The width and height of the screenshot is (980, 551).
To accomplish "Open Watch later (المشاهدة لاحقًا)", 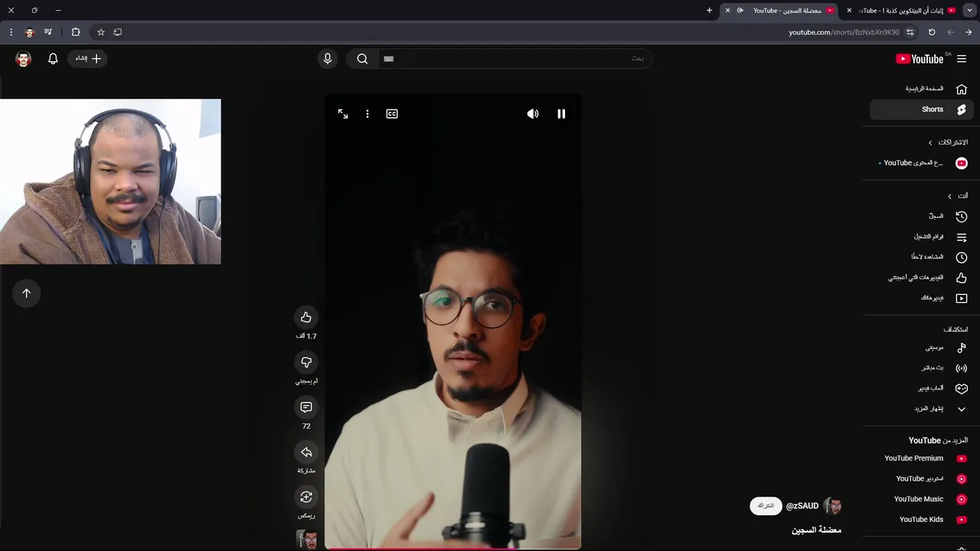I will point(921,257).
